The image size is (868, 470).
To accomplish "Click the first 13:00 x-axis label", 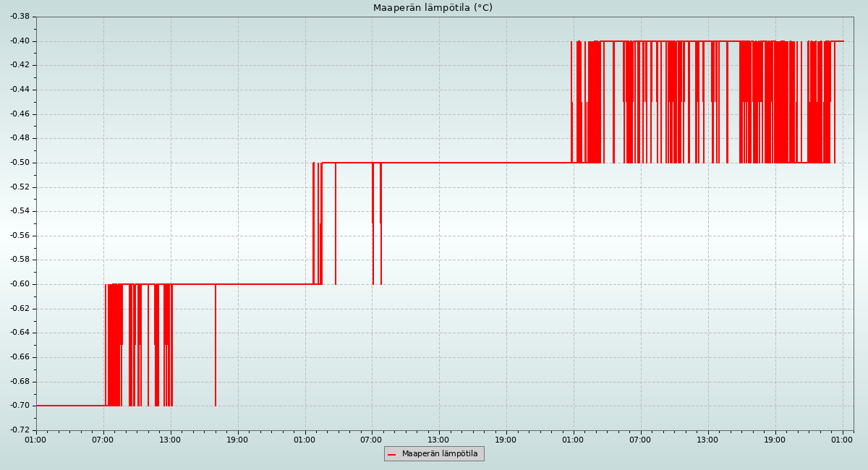I will (x=170, y=439).
